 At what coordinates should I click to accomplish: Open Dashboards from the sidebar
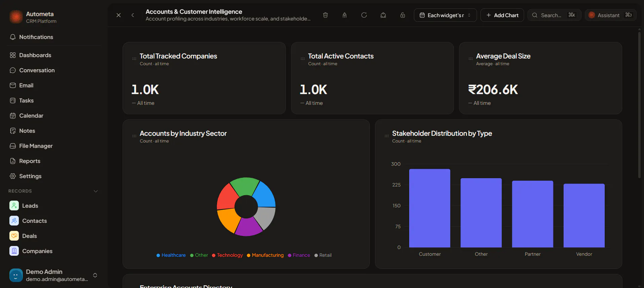[54, 55]
